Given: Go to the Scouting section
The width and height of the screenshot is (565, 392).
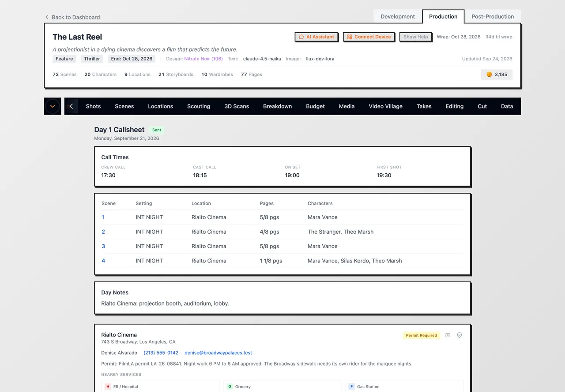Looking at the screenshot, I should pos(199,106).
